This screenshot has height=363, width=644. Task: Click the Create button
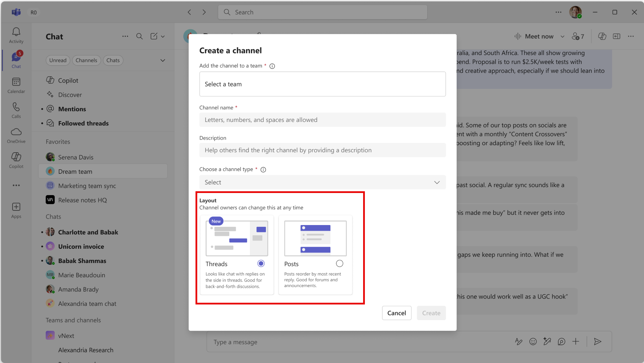pyautogui.click(x=431, y=313)
